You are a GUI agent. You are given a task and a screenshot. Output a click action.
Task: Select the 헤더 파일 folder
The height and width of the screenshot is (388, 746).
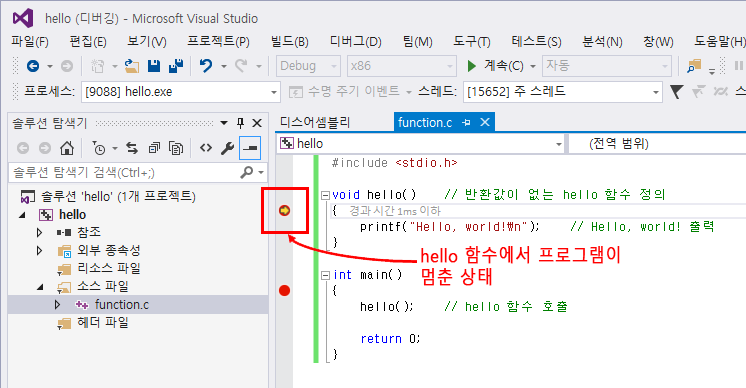tap(93, 323)
